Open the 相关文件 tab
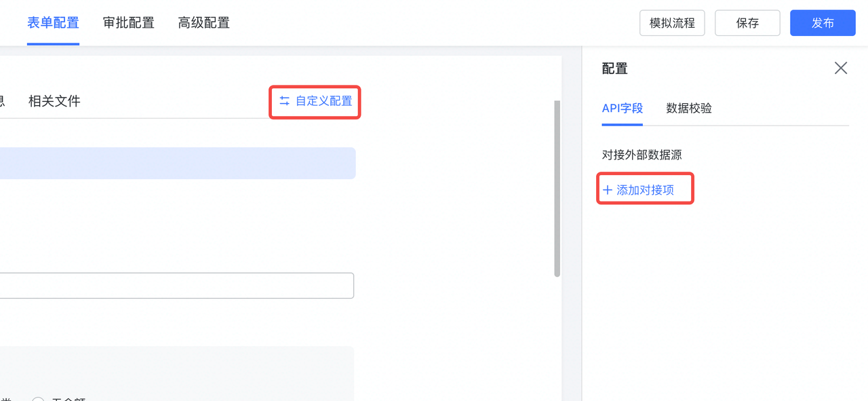 54,101
